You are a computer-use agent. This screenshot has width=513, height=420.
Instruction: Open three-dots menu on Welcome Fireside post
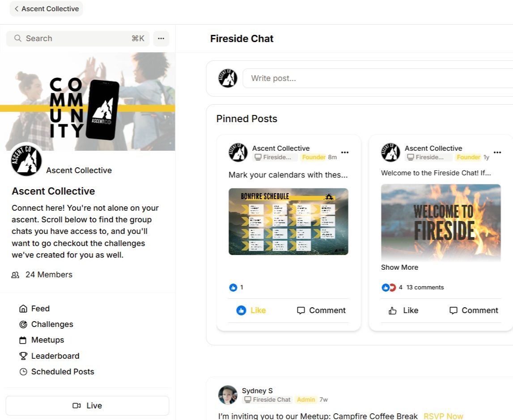(497, 153)
